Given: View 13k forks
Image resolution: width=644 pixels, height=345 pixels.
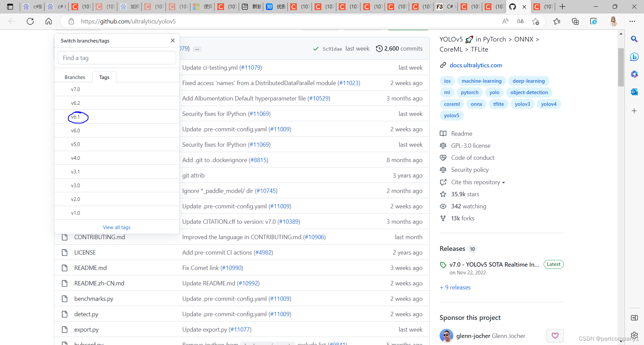Looking at the screenshot, I should [463, 218].
